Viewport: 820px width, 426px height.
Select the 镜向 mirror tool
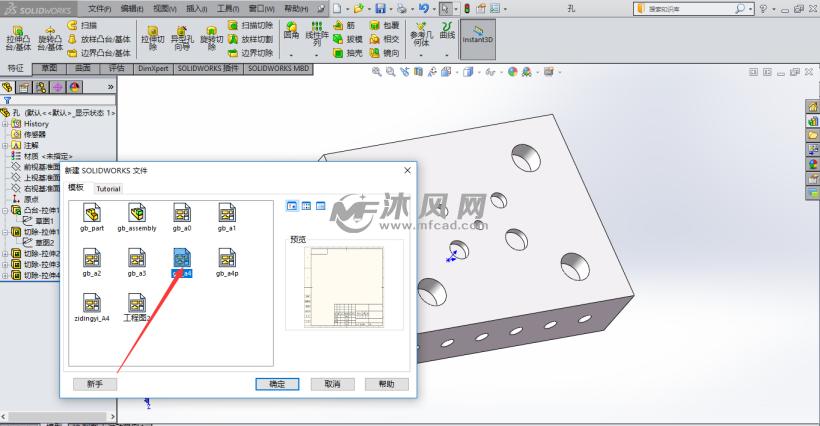pos(384,53)
